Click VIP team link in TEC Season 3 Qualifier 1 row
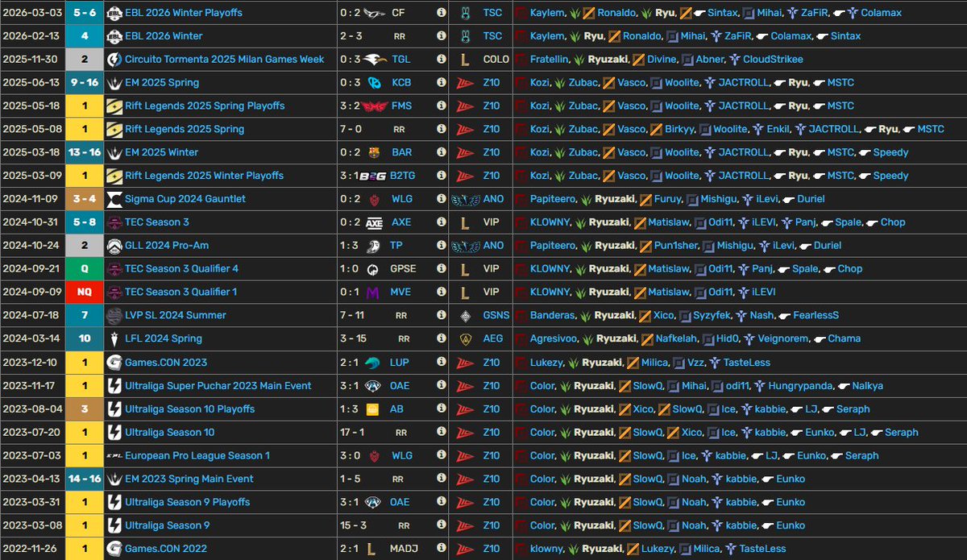 [x=492, y=292]
